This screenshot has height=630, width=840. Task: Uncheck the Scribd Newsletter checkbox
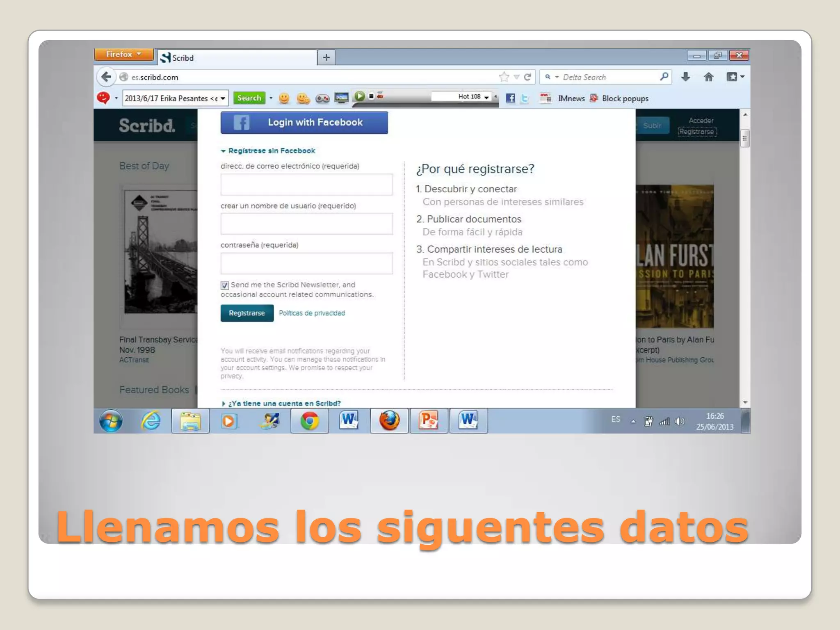[225, 285]
